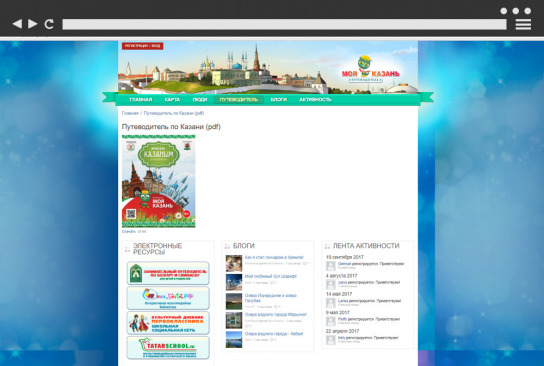The image size is (544, 366).
Task: Go to the Активность menu item
Action: [315, 100]
